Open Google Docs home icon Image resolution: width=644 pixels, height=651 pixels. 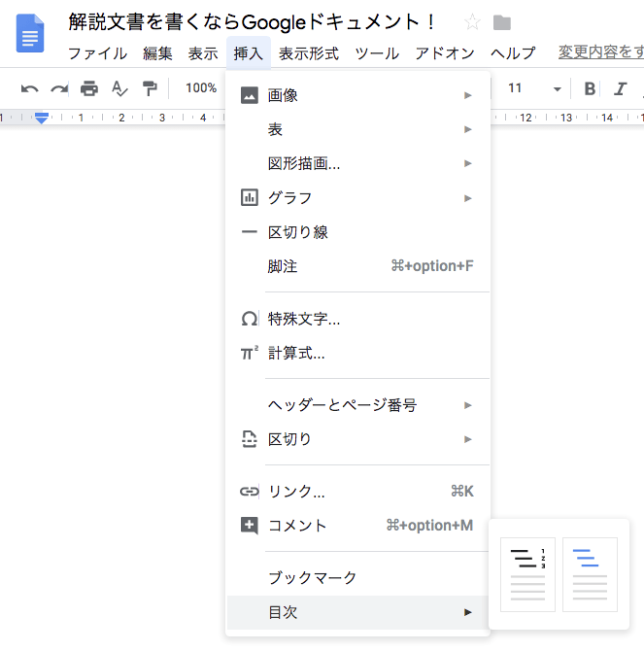[31, 34]
